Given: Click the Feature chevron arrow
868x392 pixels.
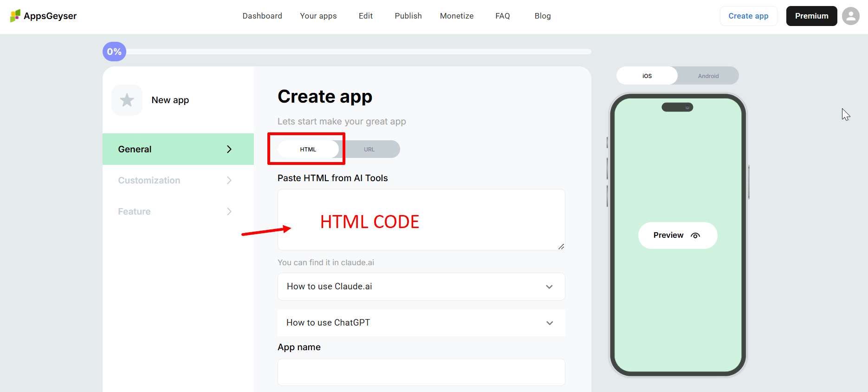Looking at the screenshot, I should (229, 211).
